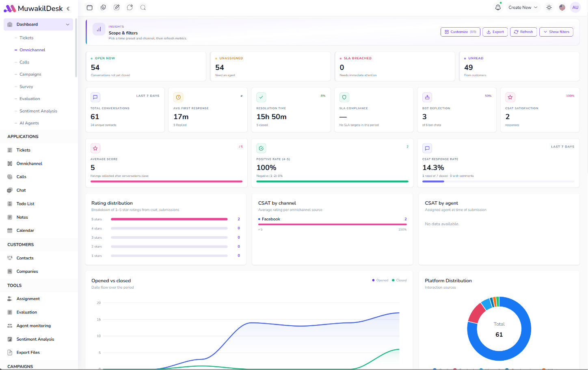Click the Average Score star icon
588x370 pixels.
click(95, 148)
